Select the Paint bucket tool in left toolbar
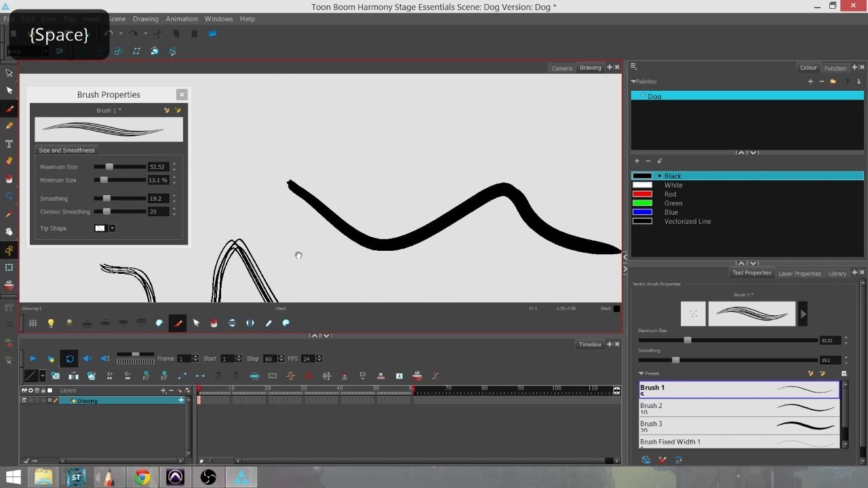The image size is (868, 488). (x=9, y=179)
